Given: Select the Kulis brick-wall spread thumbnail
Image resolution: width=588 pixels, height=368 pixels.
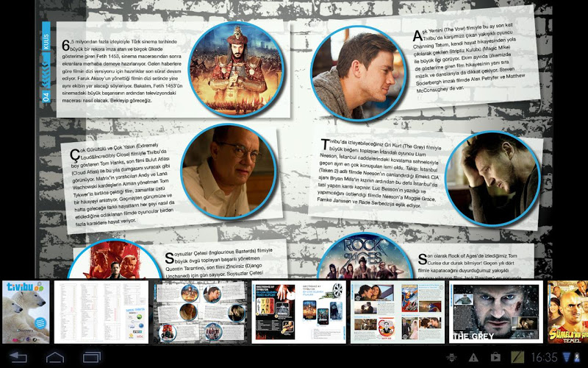Looking at the screenshot, I should (200, 312).
